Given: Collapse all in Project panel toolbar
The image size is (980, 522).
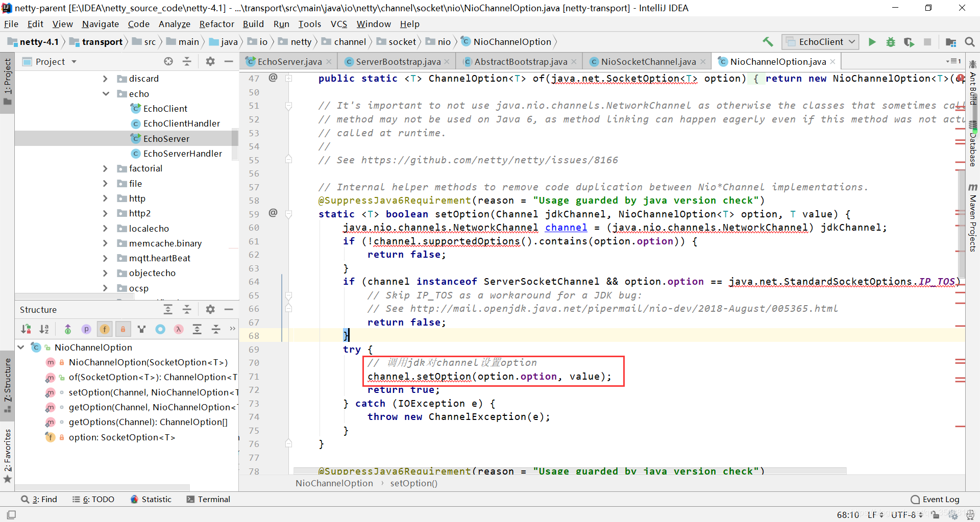Looking at the screenshot, I should 187,61.
